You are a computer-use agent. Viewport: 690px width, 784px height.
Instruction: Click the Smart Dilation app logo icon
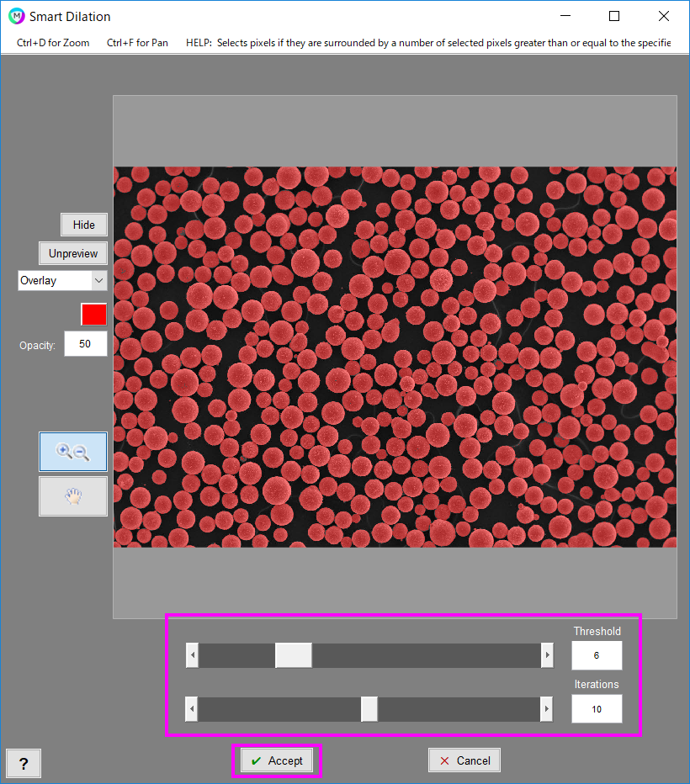pos(17,16)
